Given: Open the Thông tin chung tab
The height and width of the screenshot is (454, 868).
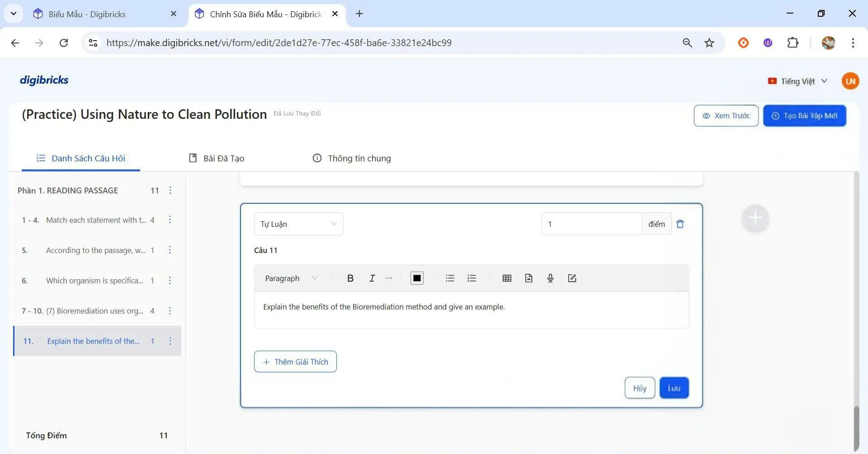Looking at the screenshot, I should (x=352, y=159).
